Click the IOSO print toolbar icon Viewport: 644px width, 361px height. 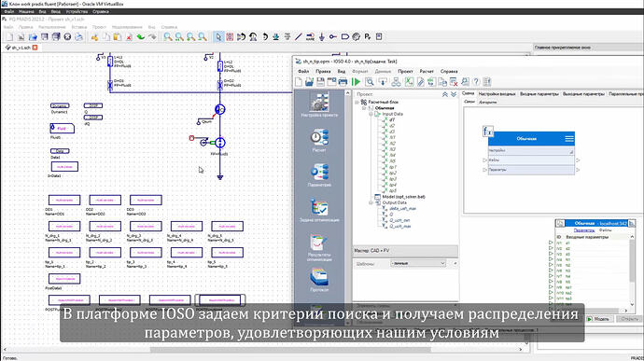(343, 82)
